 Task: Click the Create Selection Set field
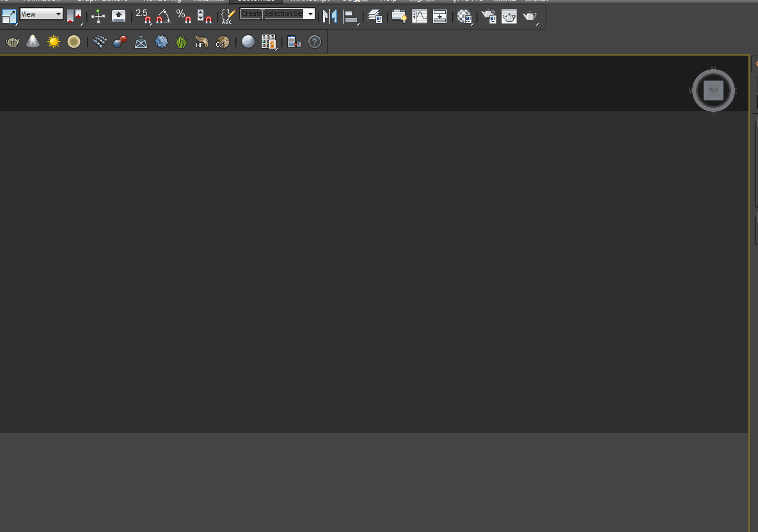272,14
